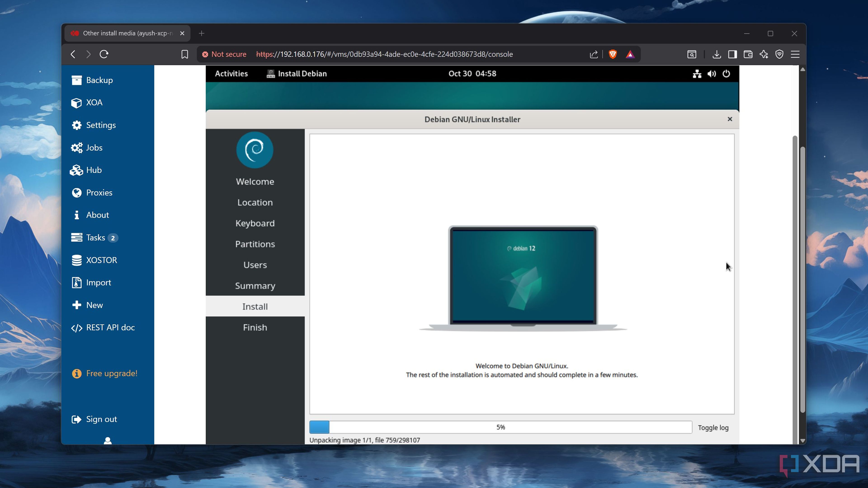Screen dimensions: 868x488
Task: Click Brave Rewards triangle icon
Action: (630, 54)
